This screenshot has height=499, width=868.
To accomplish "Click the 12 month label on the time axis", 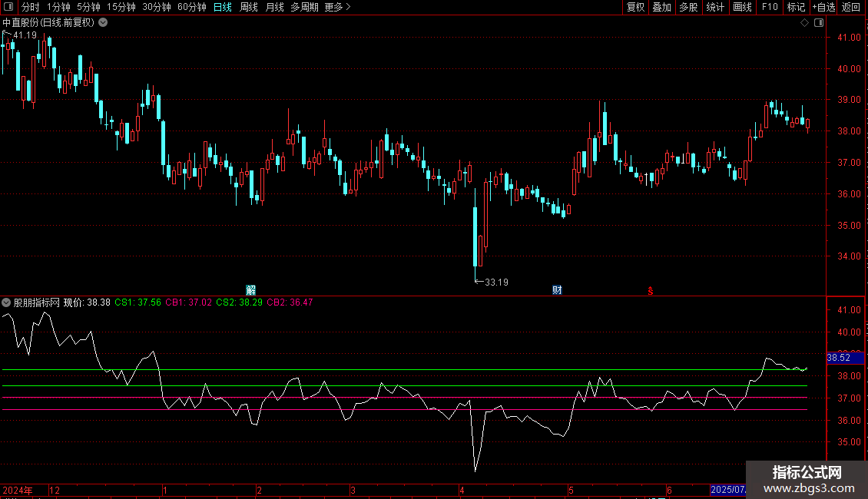I will coord(55,490).
